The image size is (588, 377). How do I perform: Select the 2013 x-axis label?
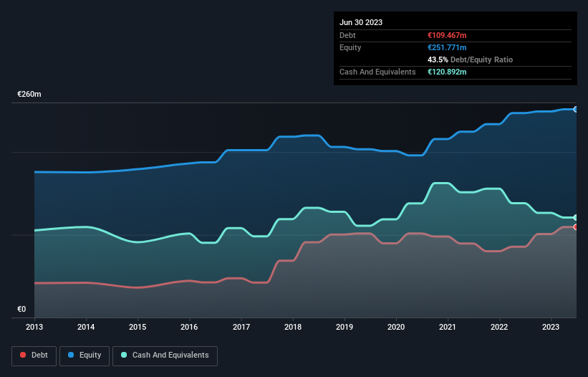[34, 327]
